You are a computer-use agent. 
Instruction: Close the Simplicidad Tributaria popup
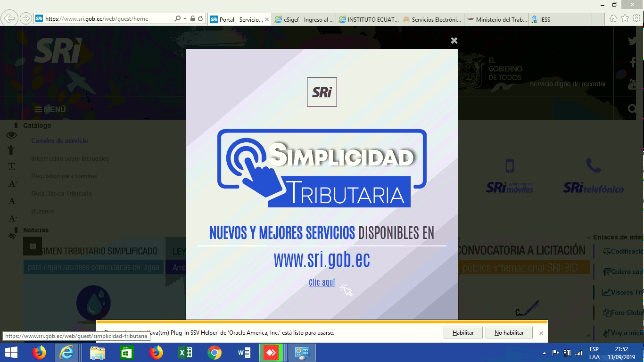(454, 41)
